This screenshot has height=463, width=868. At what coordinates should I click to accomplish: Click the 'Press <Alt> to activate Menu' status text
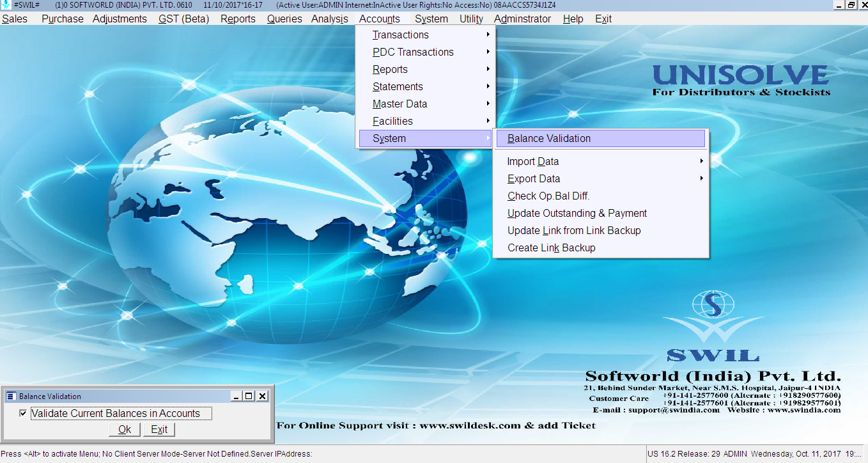tap(50, 454)
